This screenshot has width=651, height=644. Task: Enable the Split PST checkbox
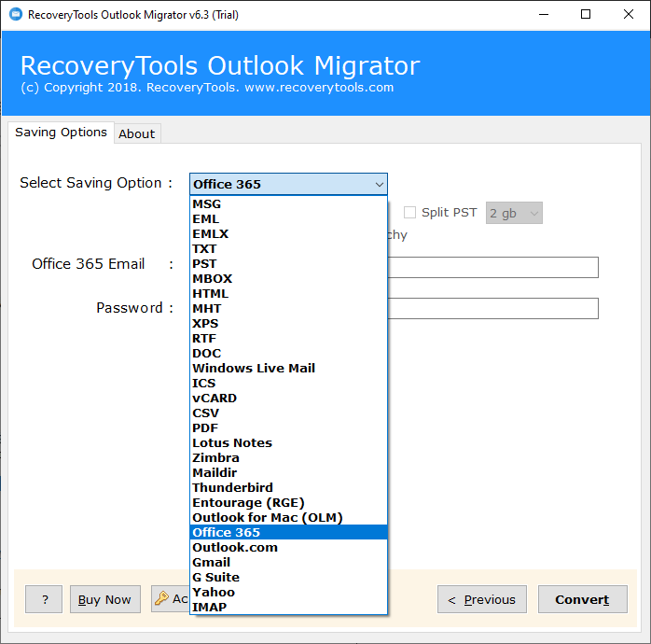(409, 212)
